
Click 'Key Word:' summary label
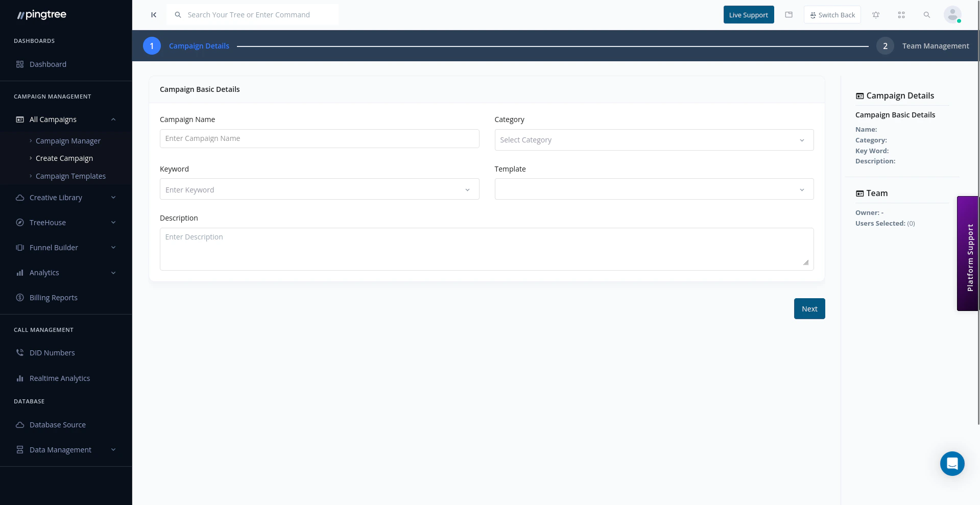click(872, 151)
